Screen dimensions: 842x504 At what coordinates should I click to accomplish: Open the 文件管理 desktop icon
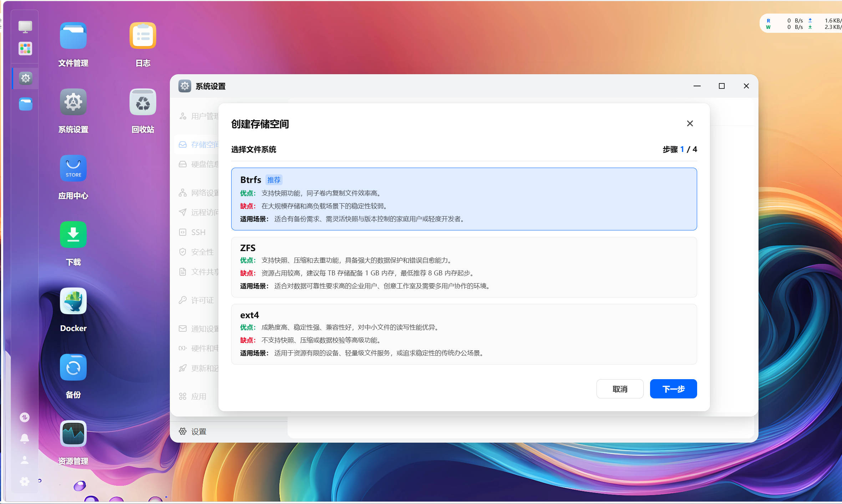73,36
